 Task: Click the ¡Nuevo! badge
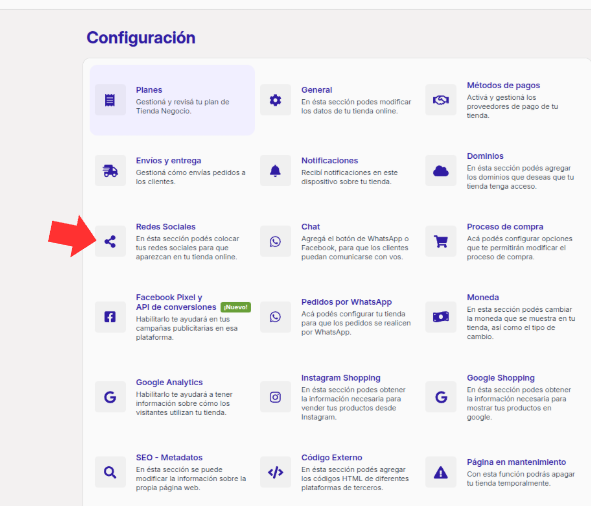click(x=236, y=307)
